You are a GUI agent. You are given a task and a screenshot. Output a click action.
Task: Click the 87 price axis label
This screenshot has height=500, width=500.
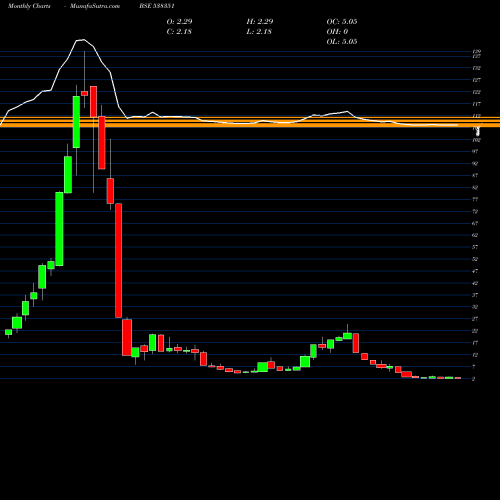(x=475, y=176)
